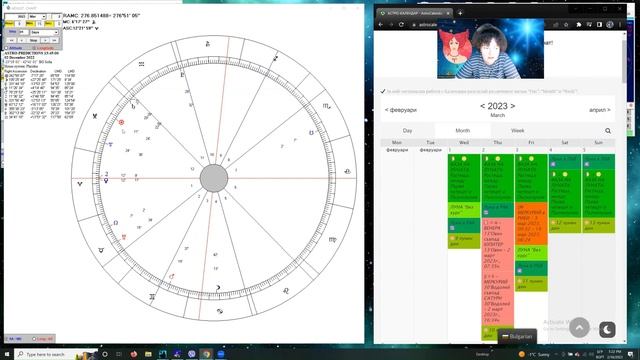Click the fast-backward step button
640x360 pixels.
point(11,40)
